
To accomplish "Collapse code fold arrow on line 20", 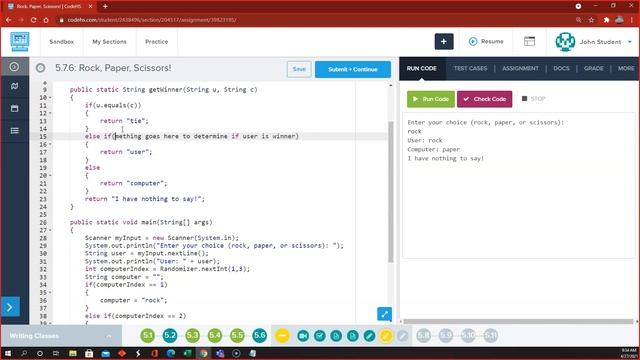I will coord(50,176).
